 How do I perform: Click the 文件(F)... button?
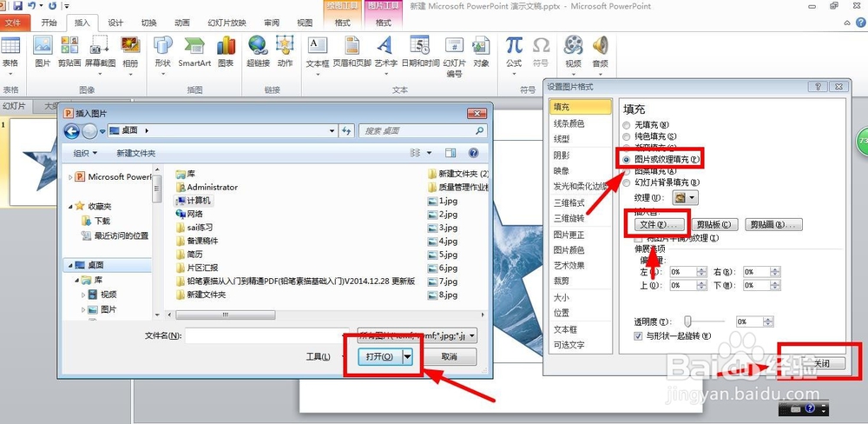[658, 224]
